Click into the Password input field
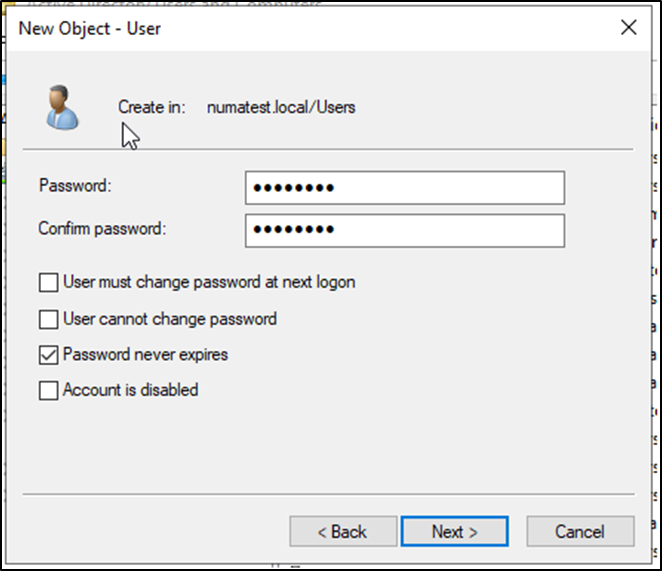Viewport: 662px width, 571px height. [404, 188]
